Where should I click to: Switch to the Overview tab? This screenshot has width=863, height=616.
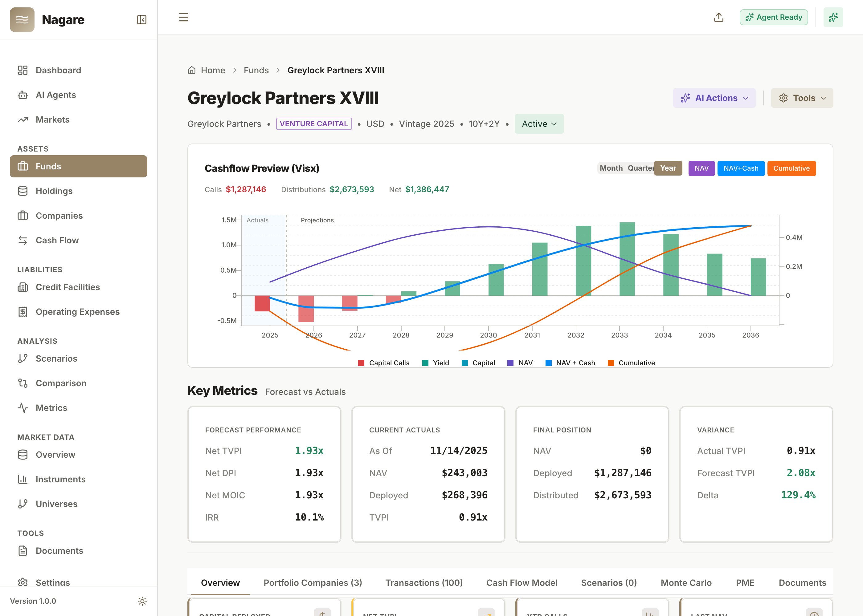(220, 583)
